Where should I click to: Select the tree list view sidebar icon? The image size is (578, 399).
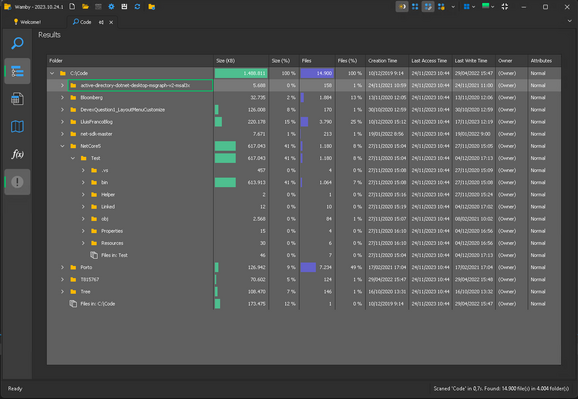click(x=17, y=71)
